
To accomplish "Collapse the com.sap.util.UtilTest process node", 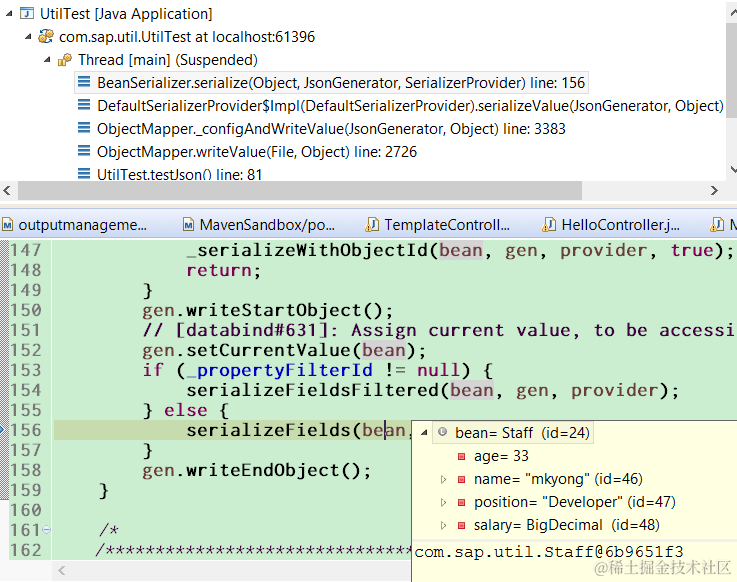I will point(28,37).
